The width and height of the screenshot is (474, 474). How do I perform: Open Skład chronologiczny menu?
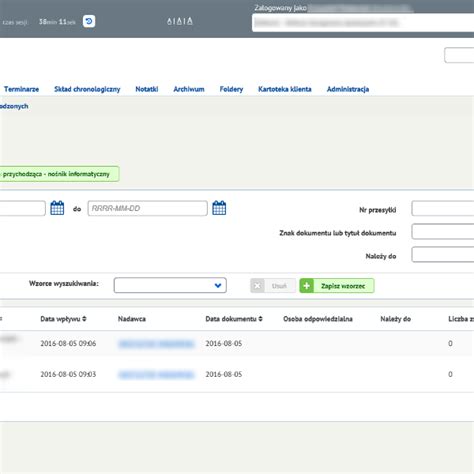[x=87, y=89]
